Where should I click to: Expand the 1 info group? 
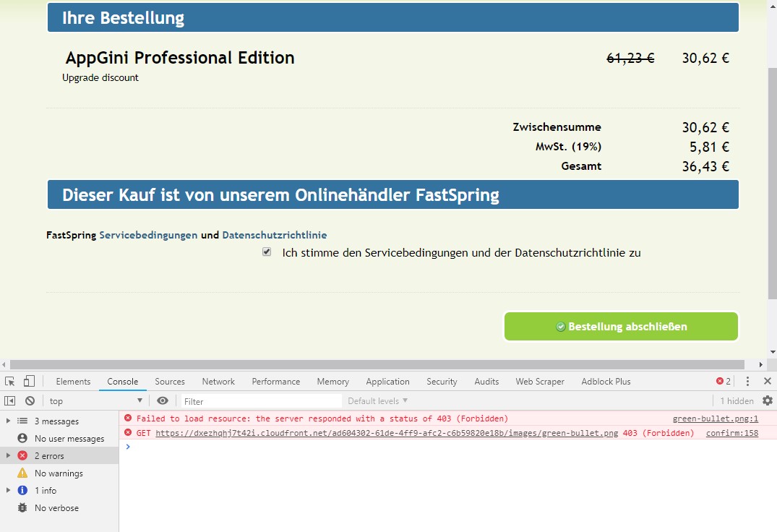8,490
